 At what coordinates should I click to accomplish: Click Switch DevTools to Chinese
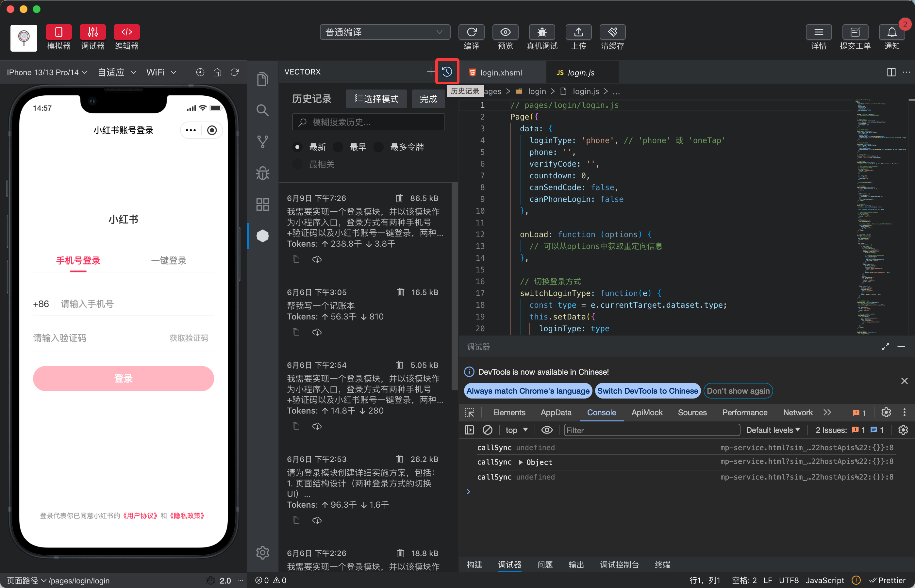pyautogui.click(x=648, y=391)
